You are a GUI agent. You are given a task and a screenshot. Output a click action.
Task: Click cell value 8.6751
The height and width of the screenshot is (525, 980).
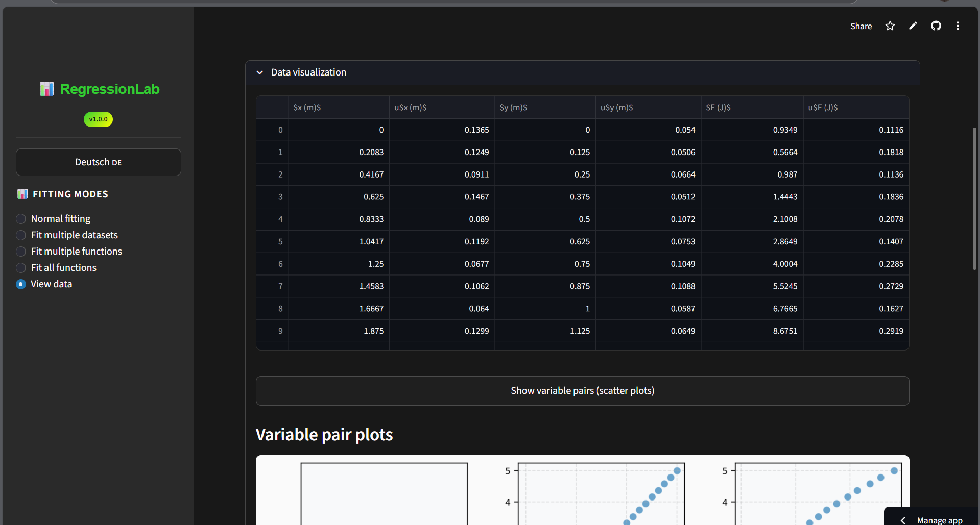pos(752,331)
